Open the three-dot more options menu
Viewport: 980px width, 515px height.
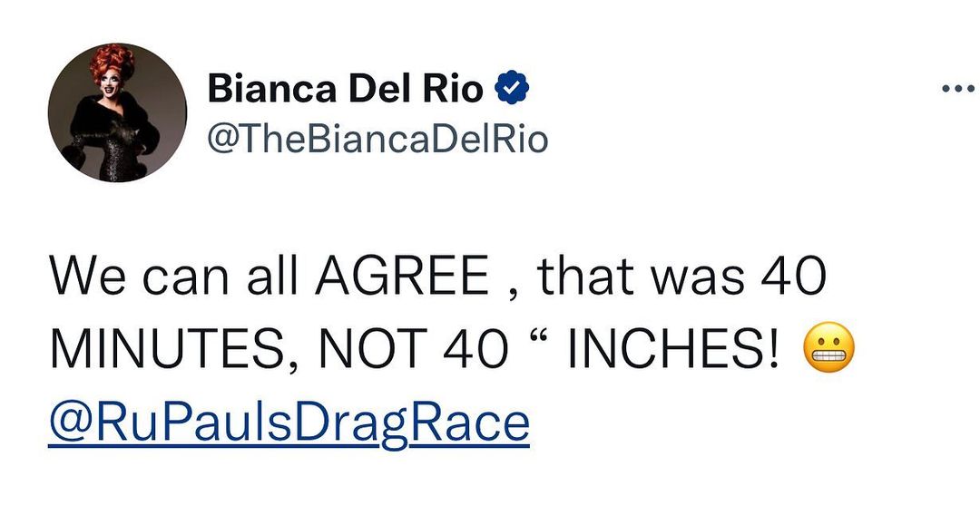pos(957,89)
